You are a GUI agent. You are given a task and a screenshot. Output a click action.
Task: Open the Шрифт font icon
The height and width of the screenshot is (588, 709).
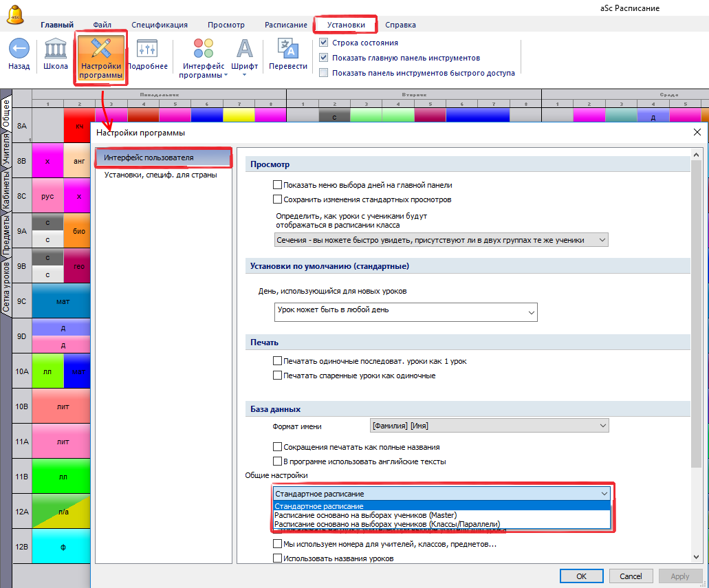tap(244, 50)
